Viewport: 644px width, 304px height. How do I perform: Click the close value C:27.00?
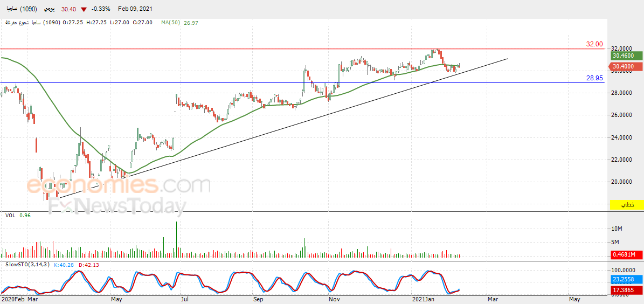(142, 23)
